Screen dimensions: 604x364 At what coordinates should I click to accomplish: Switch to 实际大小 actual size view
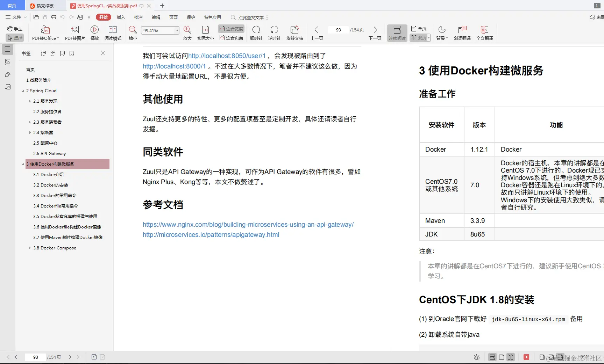click(x=205, y=32)
